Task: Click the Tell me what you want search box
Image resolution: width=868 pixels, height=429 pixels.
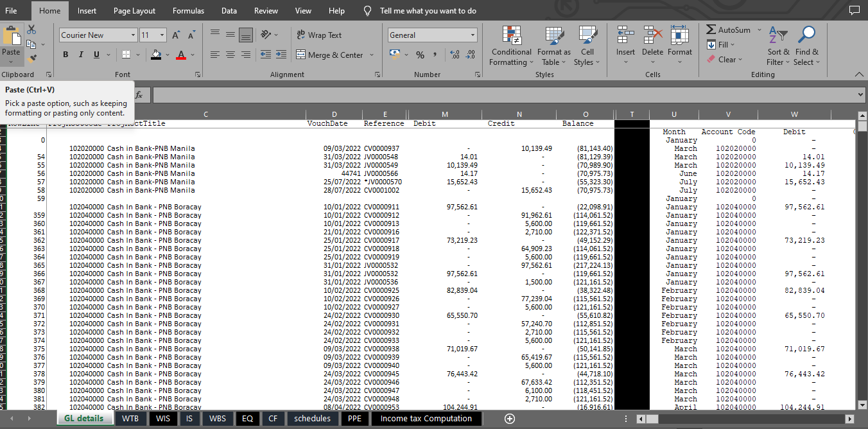Action: click(x=428, y=11)
